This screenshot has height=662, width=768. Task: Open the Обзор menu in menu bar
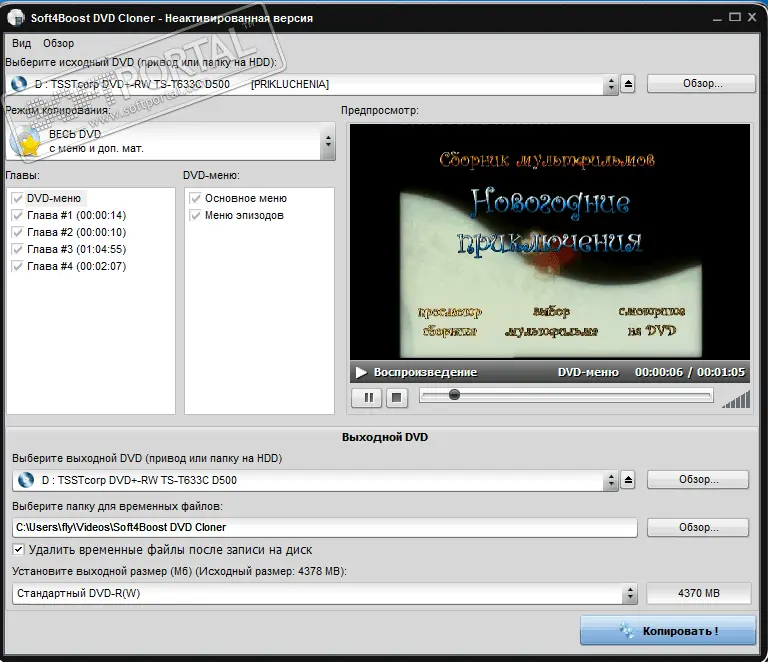pos(58,43)
